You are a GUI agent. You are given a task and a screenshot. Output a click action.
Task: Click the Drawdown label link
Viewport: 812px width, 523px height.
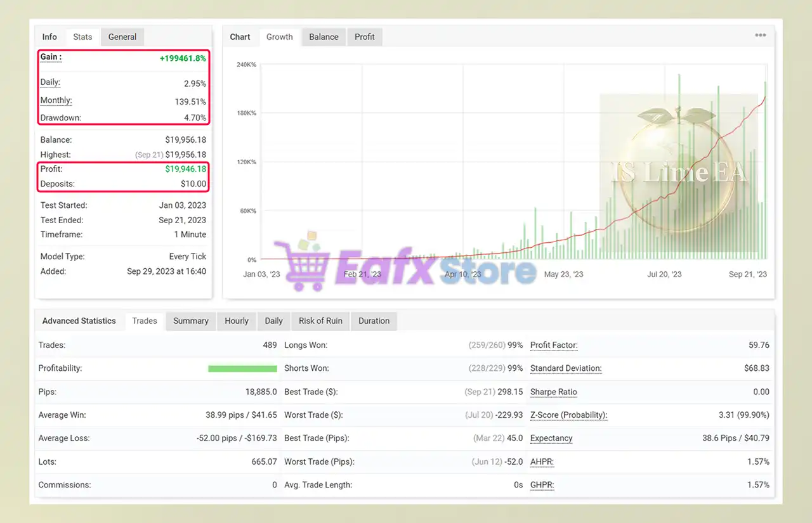click(61, 118)
